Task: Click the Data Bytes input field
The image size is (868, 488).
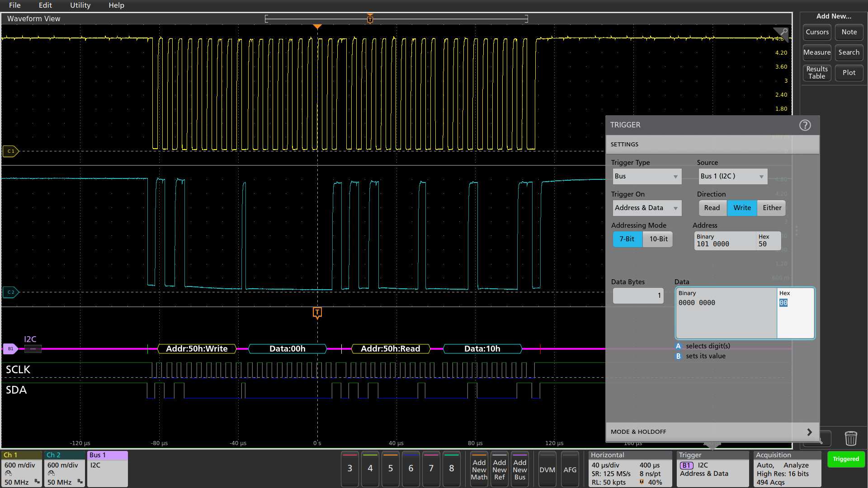Action: pyautogui.click(x=638, y=296)
